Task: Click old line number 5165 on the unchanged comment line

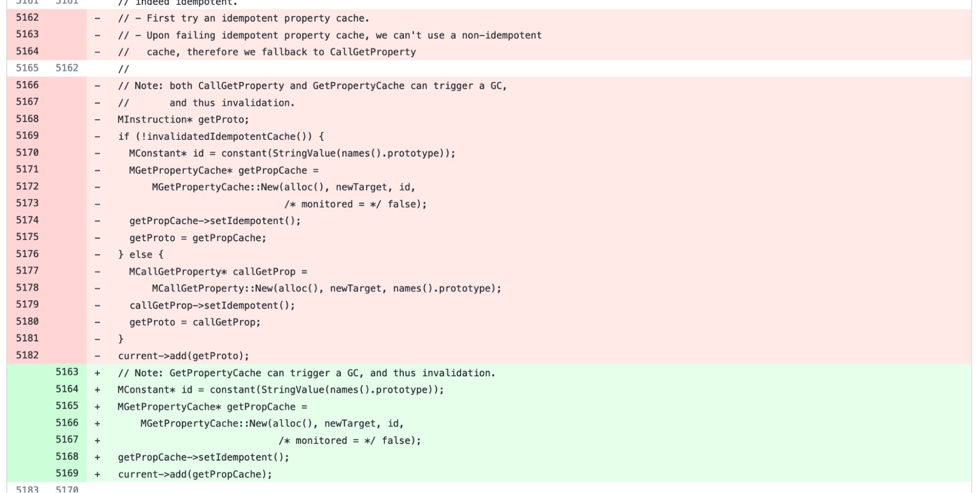Action: point(27,68)
